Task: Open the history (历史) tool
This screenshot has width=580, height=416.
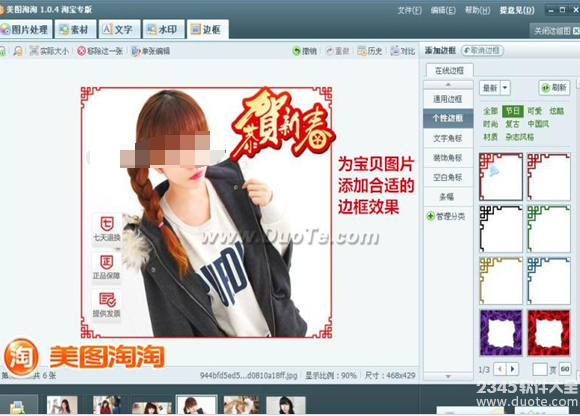Action: 370,51
